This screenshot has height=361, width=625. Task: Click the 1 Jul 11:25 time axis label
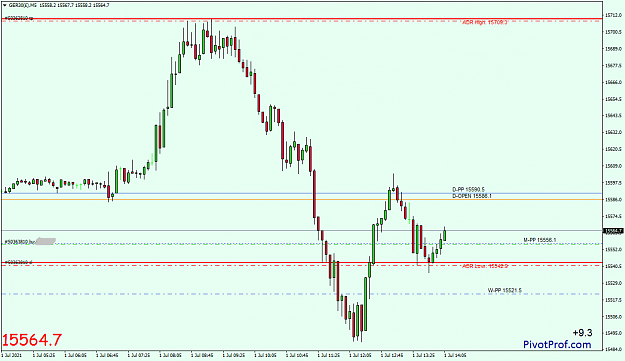329,355
